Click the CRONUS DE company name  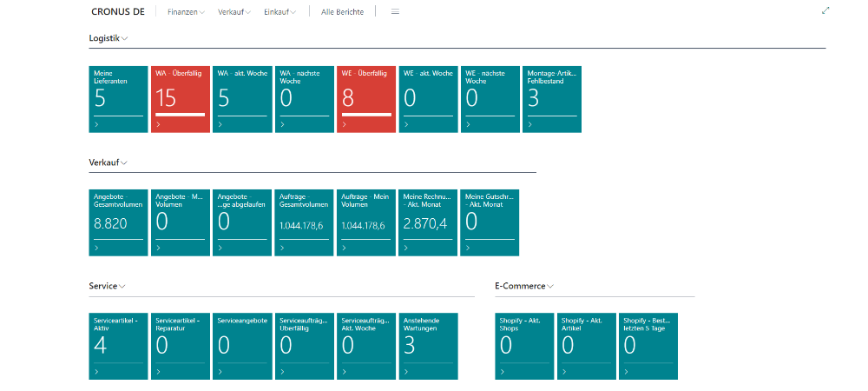118,11
